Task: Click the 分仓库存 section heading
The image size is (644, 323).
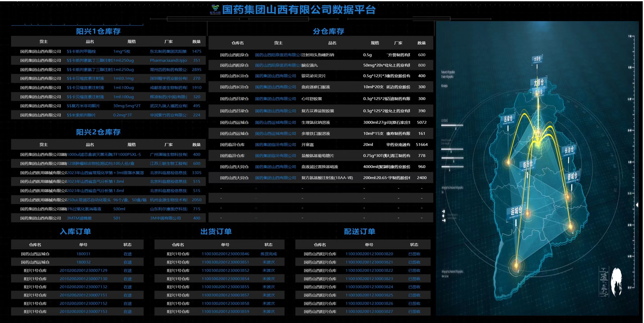Action: tap(328, 31)
